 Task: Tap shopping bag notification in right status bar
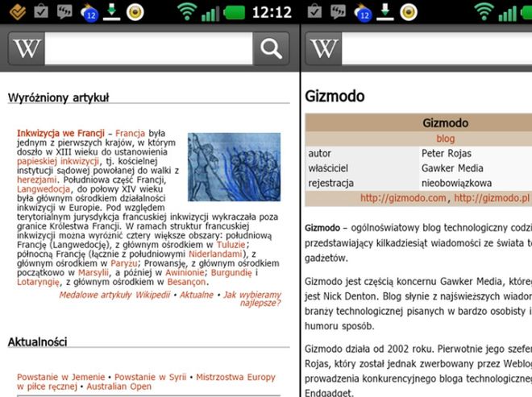315,11
